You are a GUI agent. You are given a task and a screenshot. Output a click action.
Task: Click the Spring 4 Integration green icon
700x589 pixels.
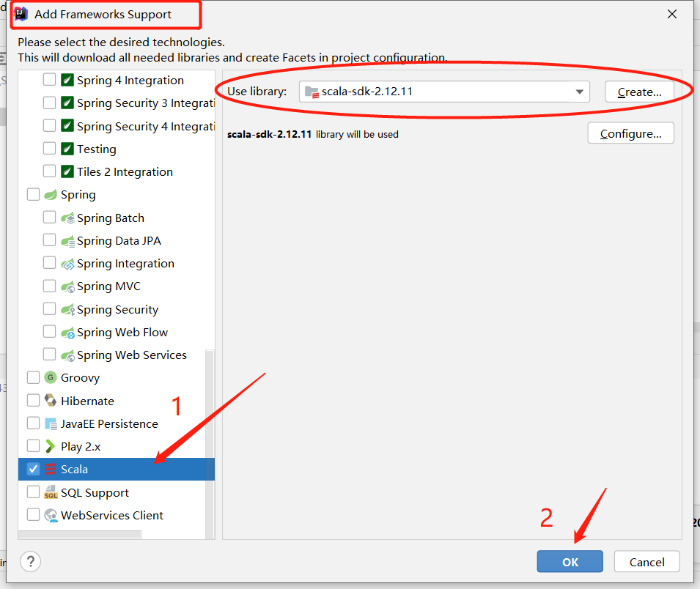click(67, 80)
